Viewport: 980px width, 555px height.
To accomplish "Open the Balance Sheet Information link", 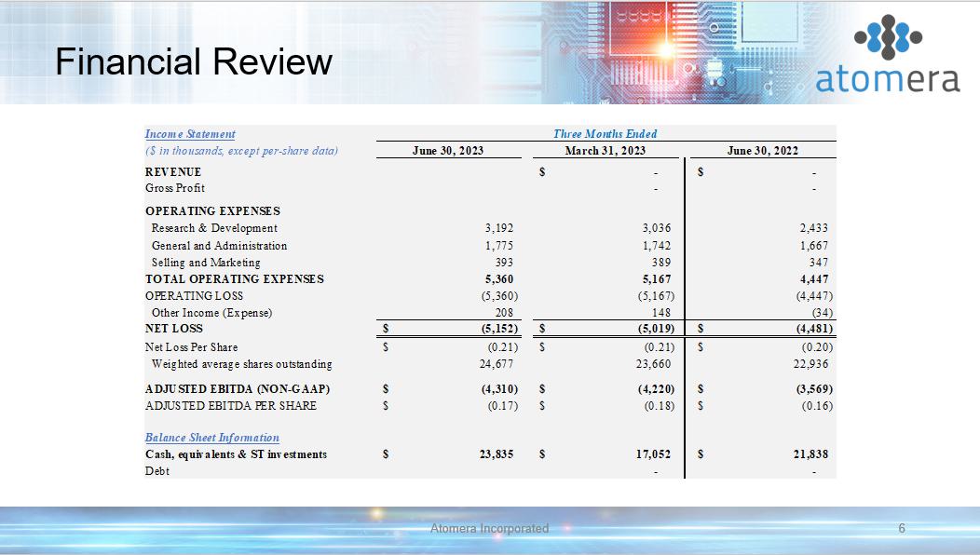I will point(211,438).
